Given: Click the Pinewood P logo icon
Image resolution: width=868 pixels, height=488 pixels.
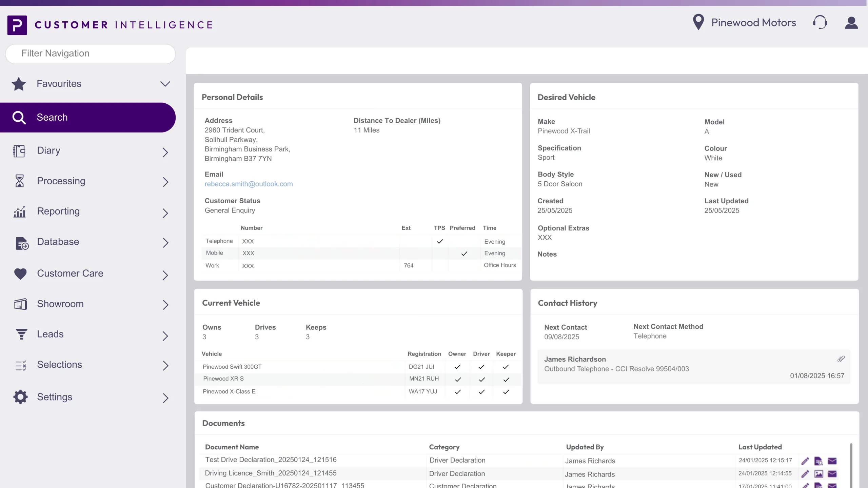Looking at the screenshot, I should pos(17,25).
